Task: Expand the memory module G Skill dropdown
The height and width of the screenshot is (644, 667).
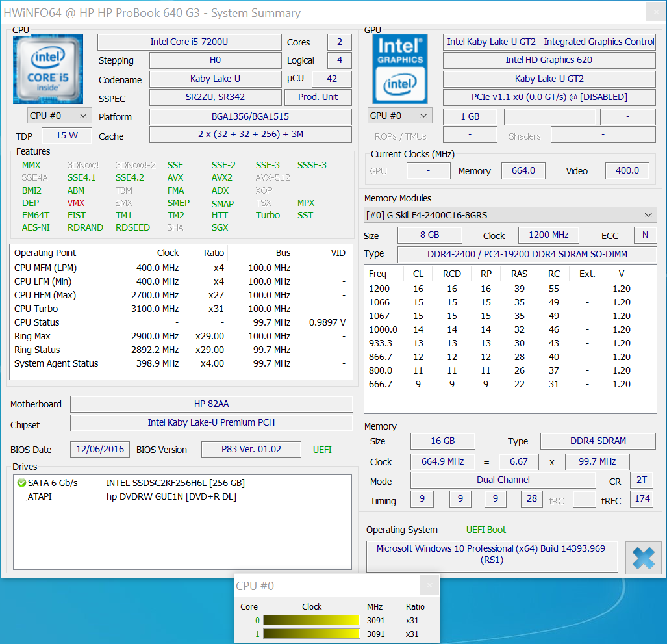Action: (510, 215)
